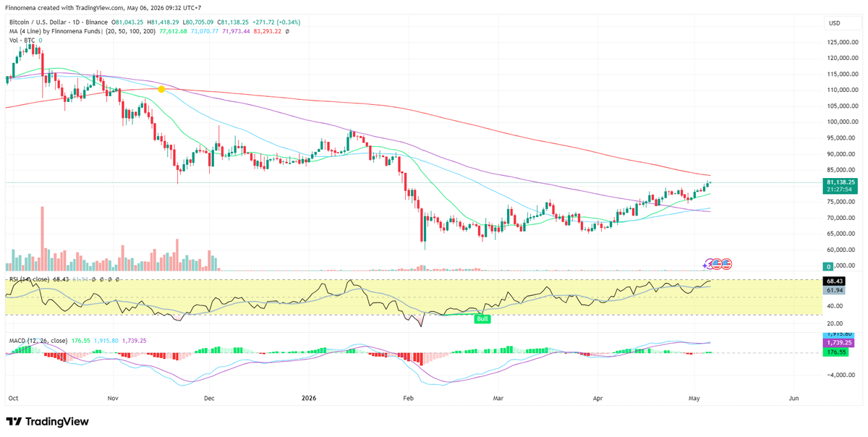Viewport: 868px width, 437px height.
Task: Click the null symbol after MA values
Action: coord(287,32)
